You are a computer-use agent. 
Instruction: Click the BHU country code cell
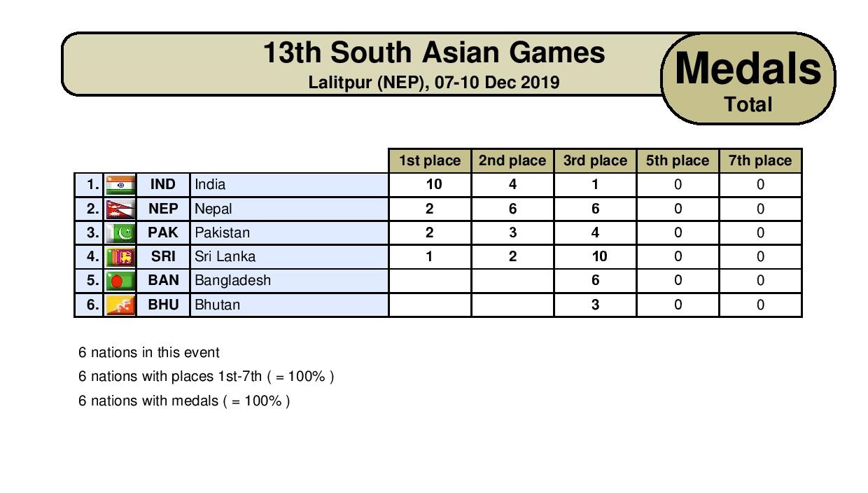coord(163,305)
